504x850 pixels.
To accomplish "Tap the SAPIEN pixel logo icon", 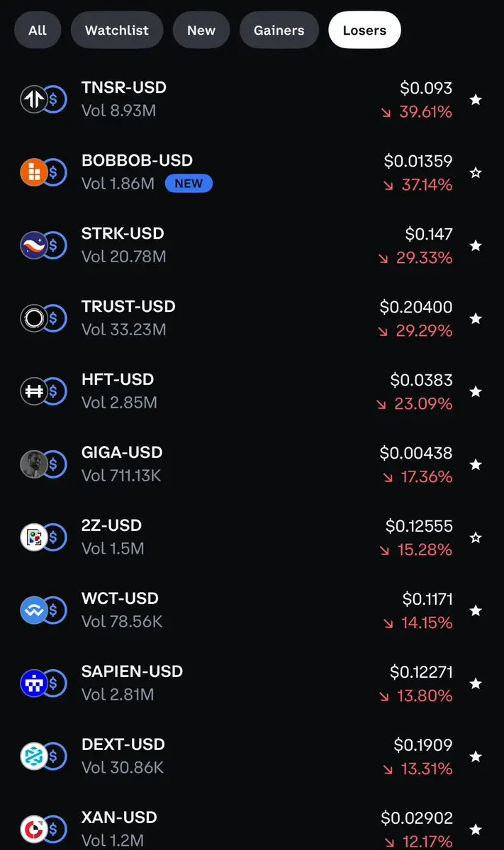I will [33, 683].
